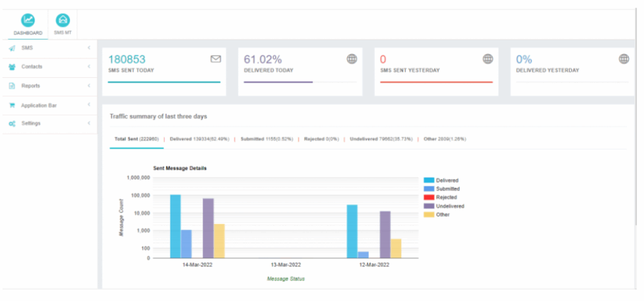Expand the Reports menu chevron
This screenshot has height=301, width=644.
[89, 85]
